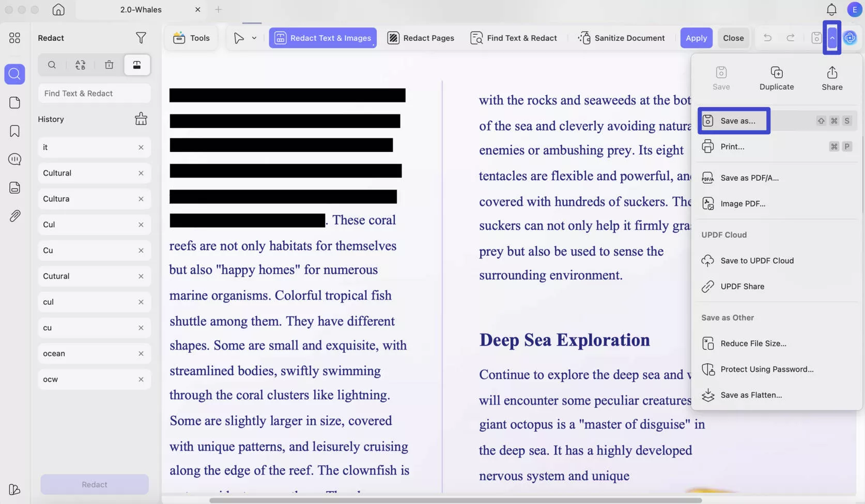The height and width of the screenshot is (504, 865).
Task: Choose Save as... from the save menu
Action: [734, 120]
